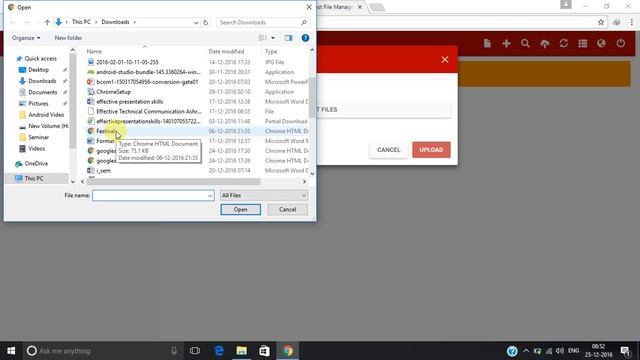Viewport: 640px width, 360px height.
Task: Open the Organize menu
Action: pos(26,38)
